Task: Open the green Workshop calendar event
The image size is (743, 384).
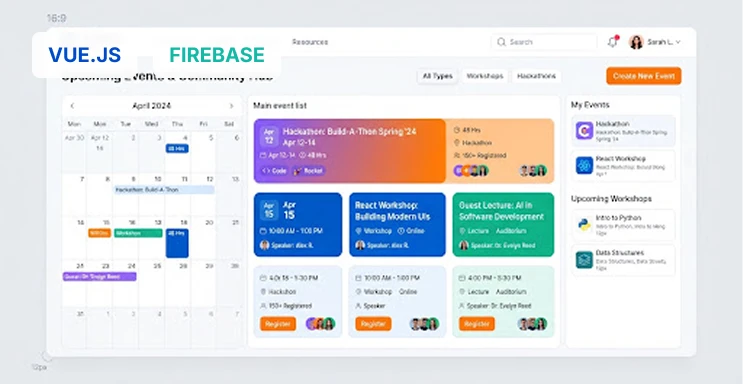Action: pos(138,233)
